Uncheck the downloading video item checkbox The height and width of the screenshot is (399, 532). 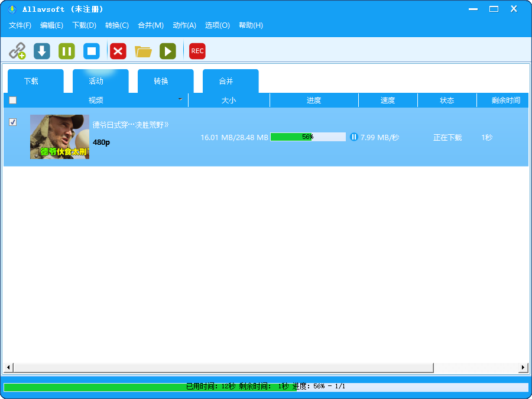12,122
